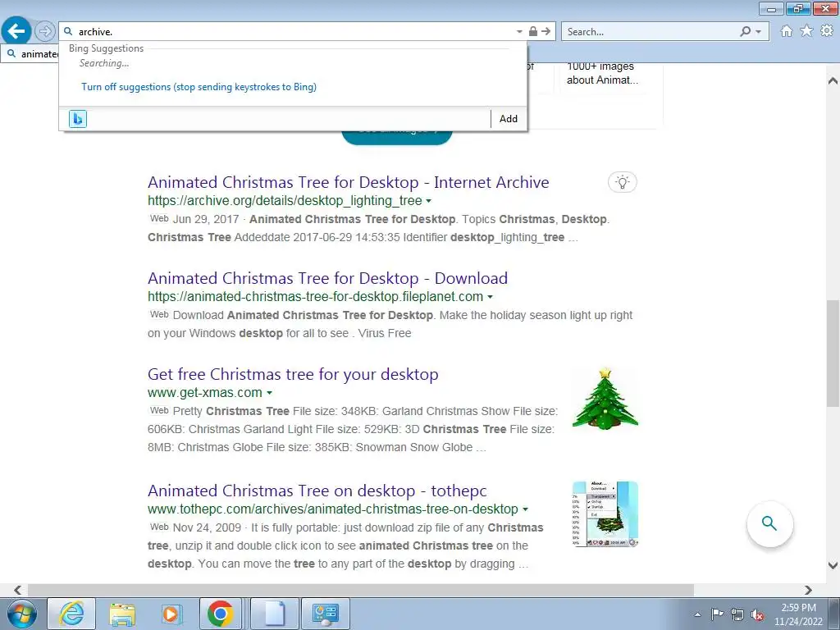Image resolution: width=840 pixels, height=630 pixels.
Task: Click the muted volume tray icon
Action: (x=757, y=614)
